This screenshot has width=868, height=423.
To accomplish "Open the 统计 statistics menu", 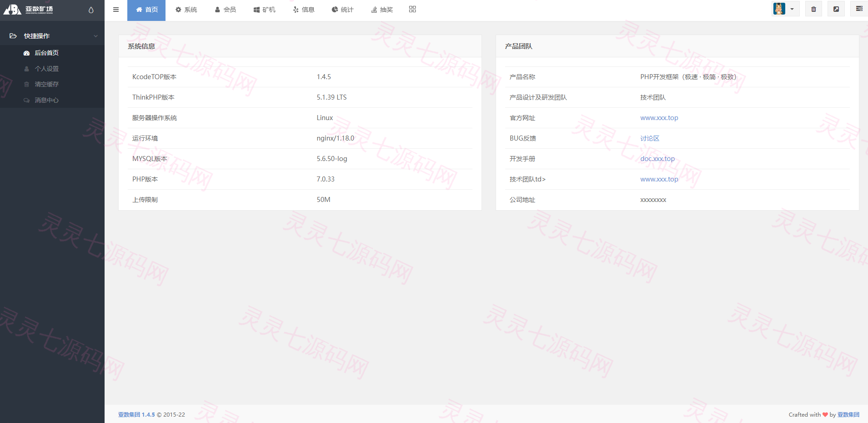I will click(x=342, y=10).
